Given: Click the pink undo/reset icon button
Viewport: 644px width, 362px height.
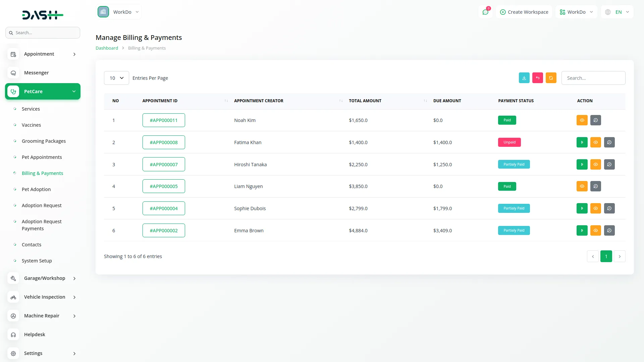Looking at the screenshot, I should [537, 78].
